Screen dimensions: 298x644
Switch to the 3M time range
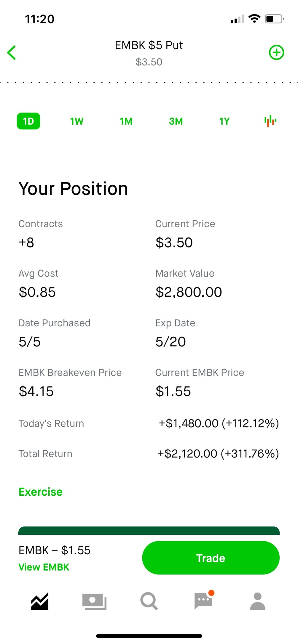tap(176, 121)
